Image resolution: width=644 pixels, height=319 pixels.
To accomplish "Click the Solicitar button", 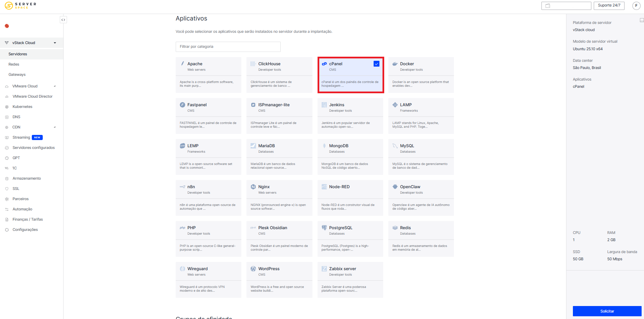I will [607, 311].
